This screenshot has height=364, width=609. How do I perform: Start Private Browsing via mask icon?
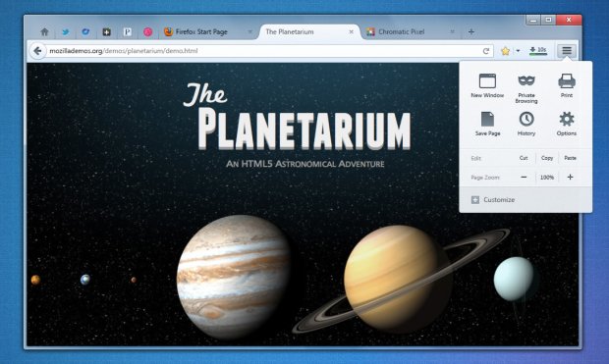(x=526, y=80)
